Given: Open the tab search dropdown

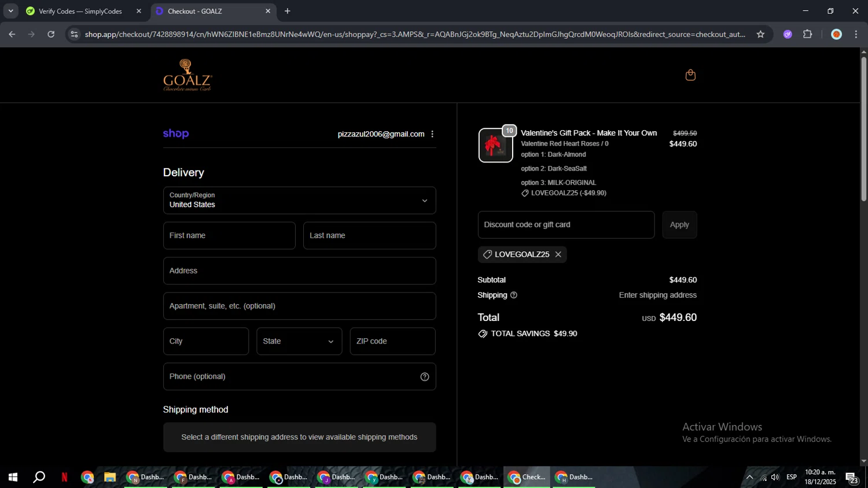Looking at the screenshot, I should [10, 11].
